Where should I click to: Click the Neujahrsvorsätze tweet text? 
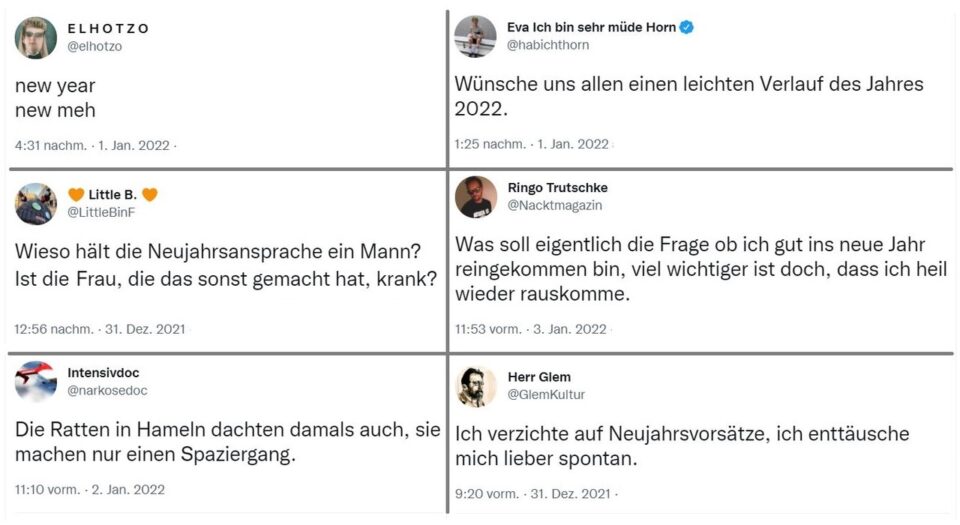tap(682, 446)
